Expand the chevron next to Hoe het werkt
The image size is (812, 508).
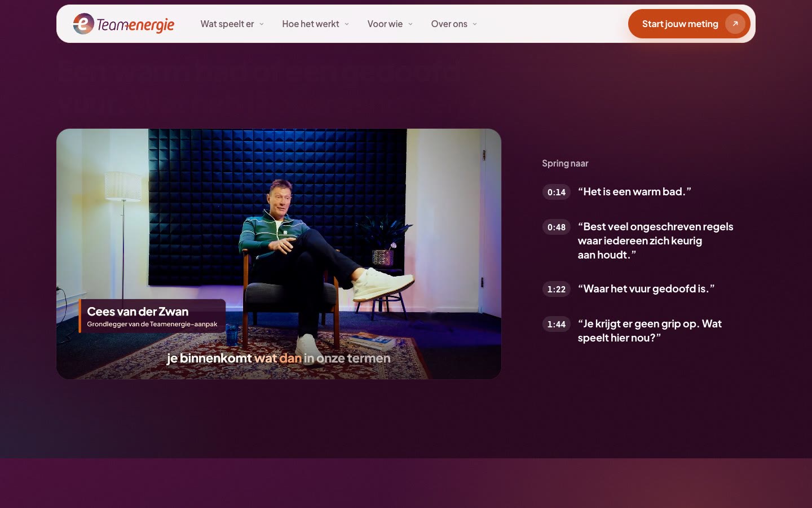pos(347,24)
